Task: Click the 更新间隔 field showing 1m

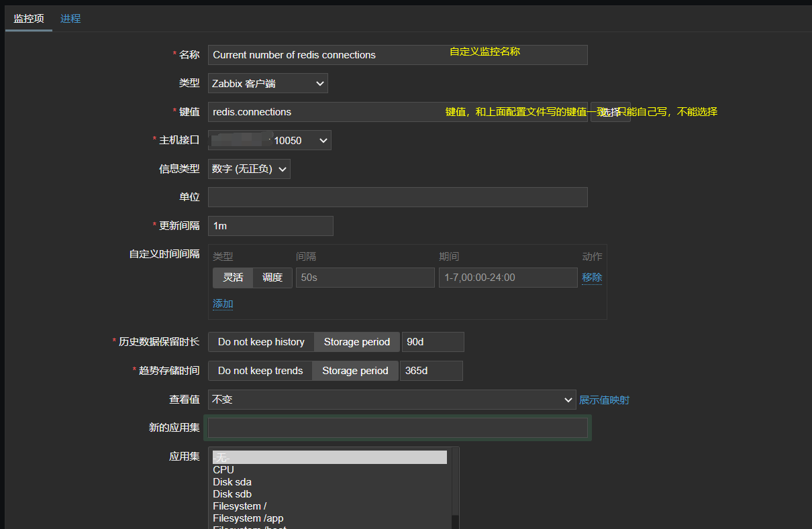Action: (x=270, y=226)
